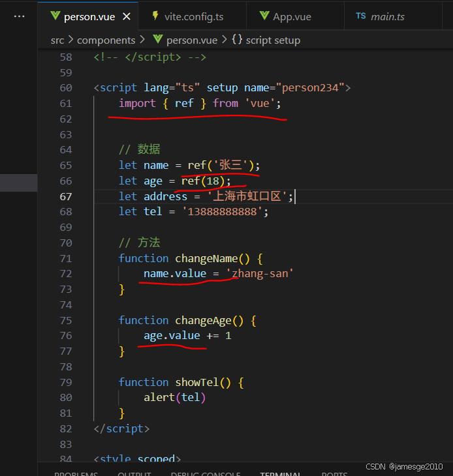Click the changeName function name
The height and width of the screenshot is (476, 453).
(x=206, y=259)
